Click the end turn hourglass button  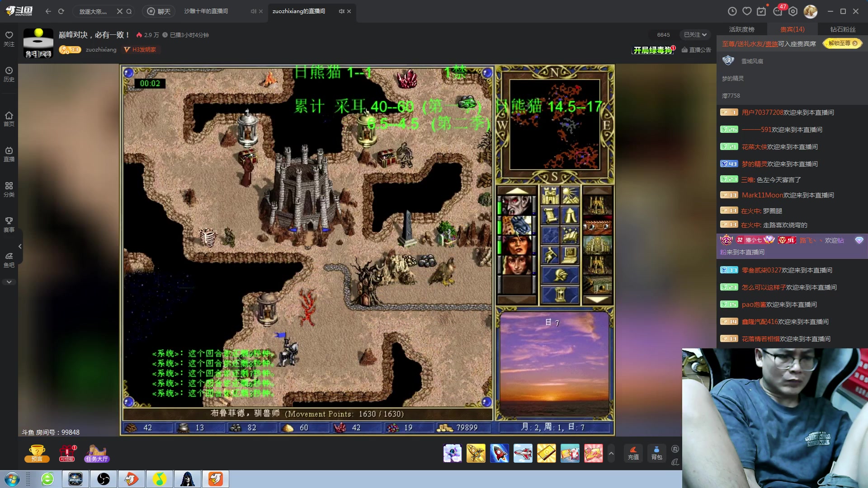point(560,295)
